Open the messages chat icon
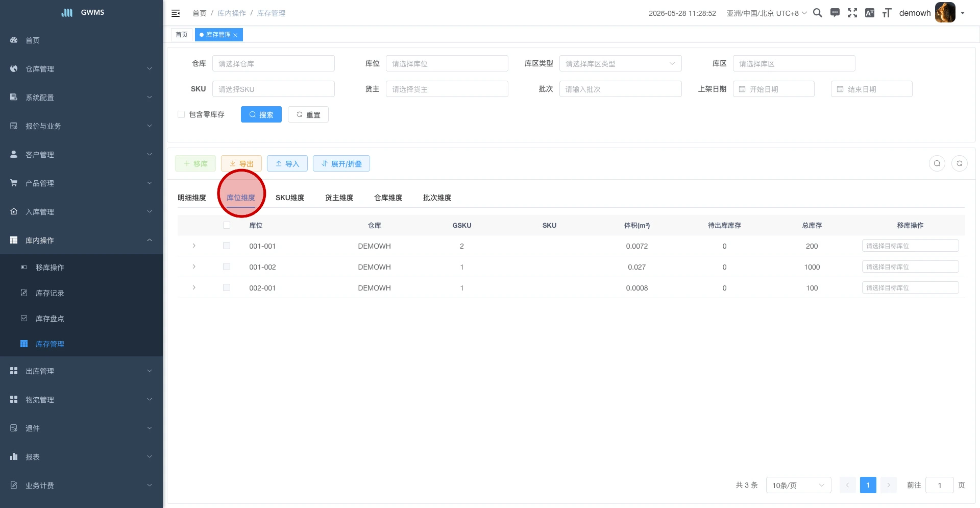980x508 pixels. pyautogui.click(x=835, y=13)
